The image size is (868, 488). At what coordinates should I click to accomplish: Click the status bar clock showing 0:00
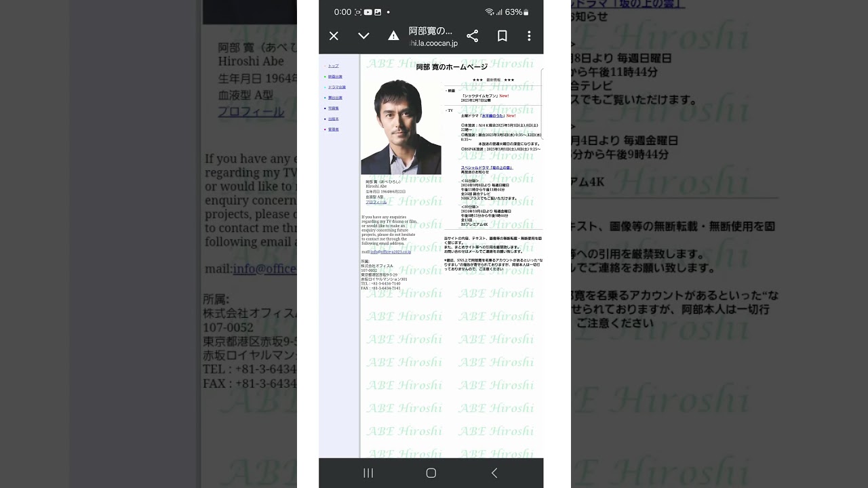pyautogui.click(x=342, y=12)
